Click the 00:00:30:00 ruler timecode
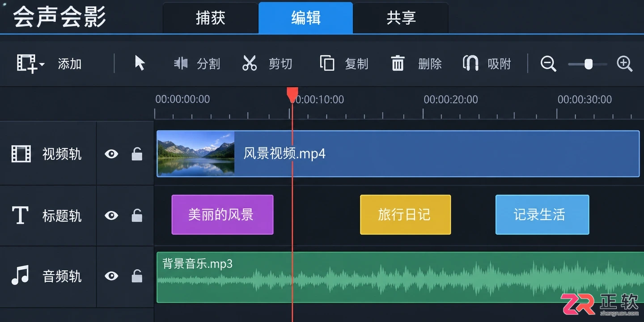Screen dimensions: 644x322 pyautogui.click(x=585, y=99)
